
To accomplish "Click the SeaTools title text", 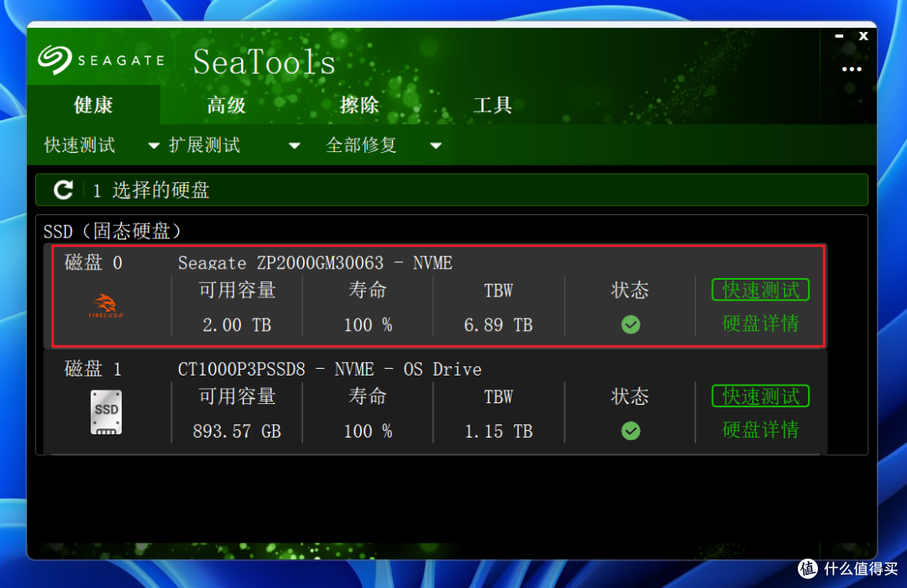I will (x=265, y=62).
